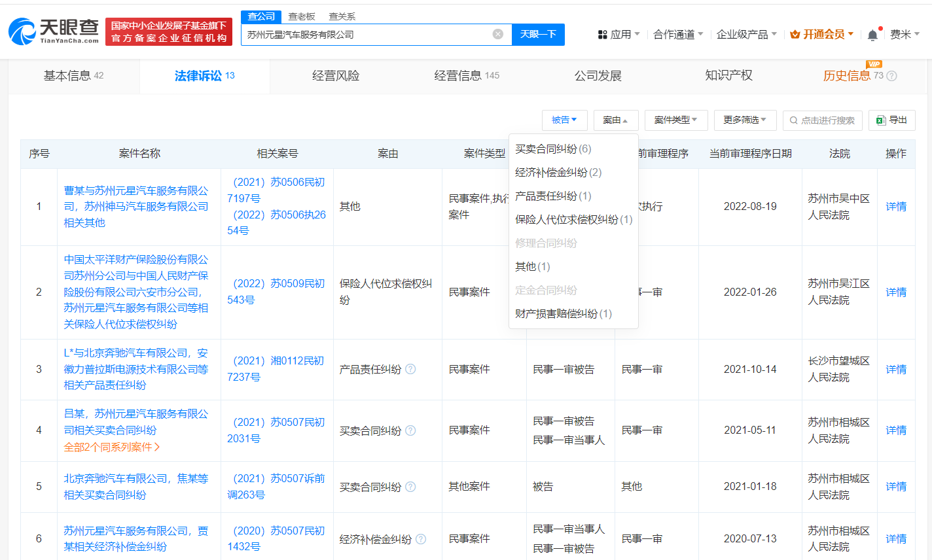Select 查公司 search tab
Viewport: 932px width, 560px height.
(x=261, y=16)
